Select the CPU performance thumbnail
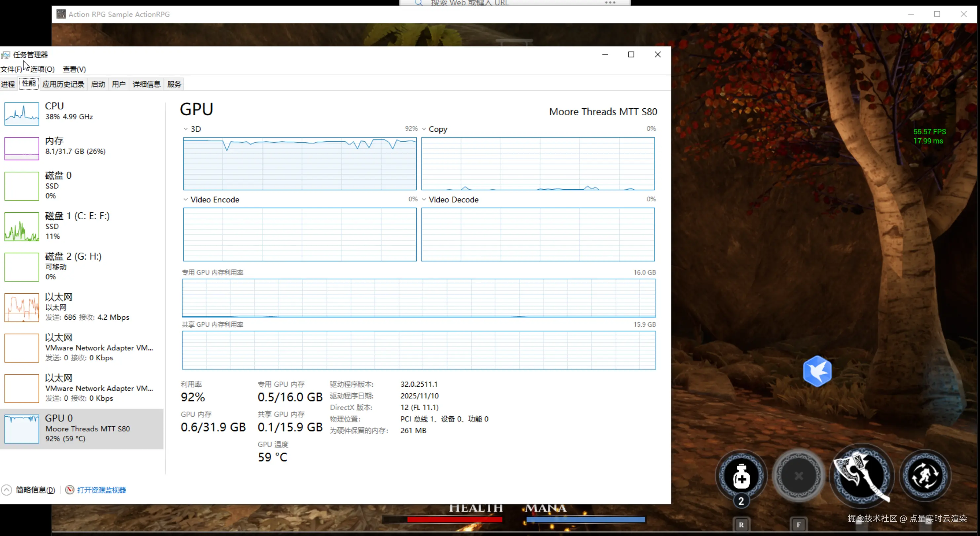The width and height of the screenshot is (980, 536). pyautogui.click(x=22, y=114)
